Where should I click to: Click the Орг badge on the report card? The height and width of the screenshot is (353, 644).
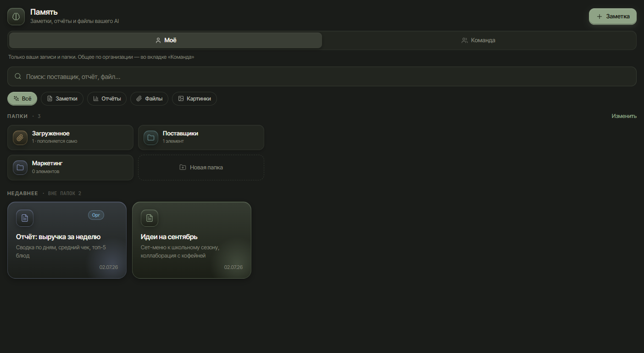tap(96, 215)
